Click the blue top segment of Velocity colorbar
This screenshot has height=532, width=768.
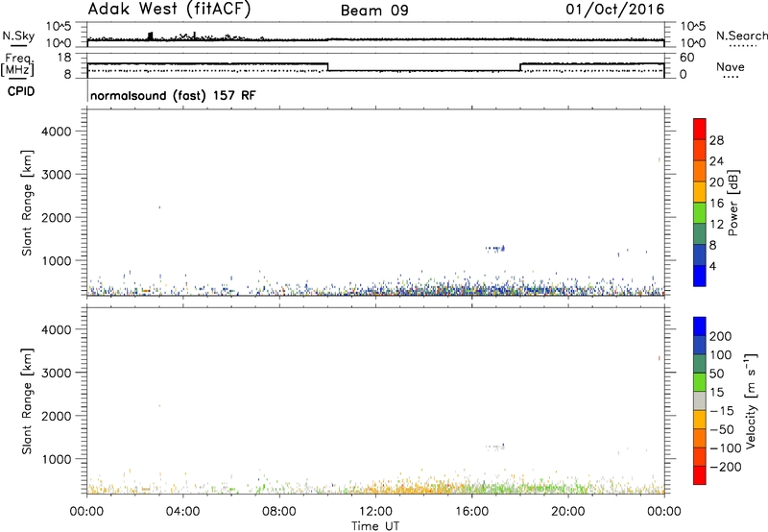pos(700,326)
